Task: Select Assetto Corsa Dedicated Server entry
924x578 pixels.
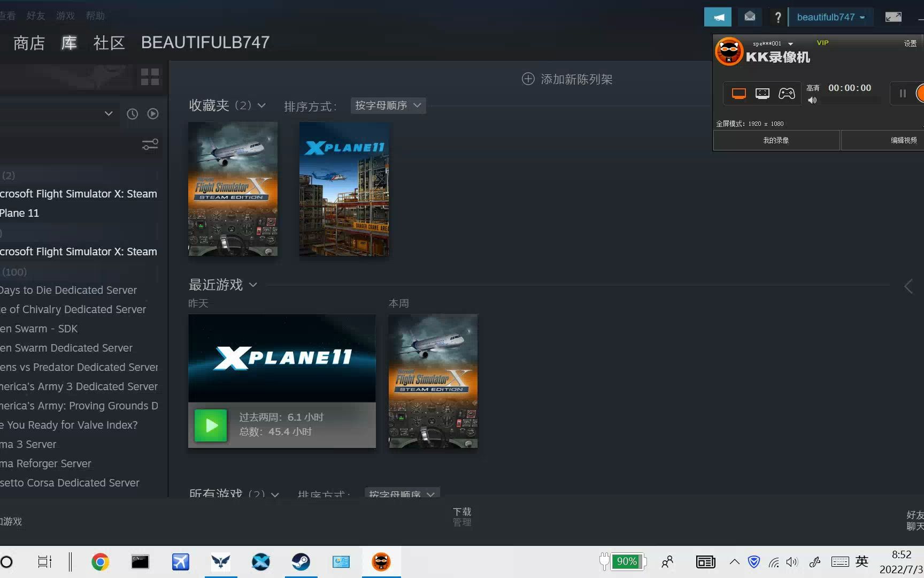Action: (70, 483)
